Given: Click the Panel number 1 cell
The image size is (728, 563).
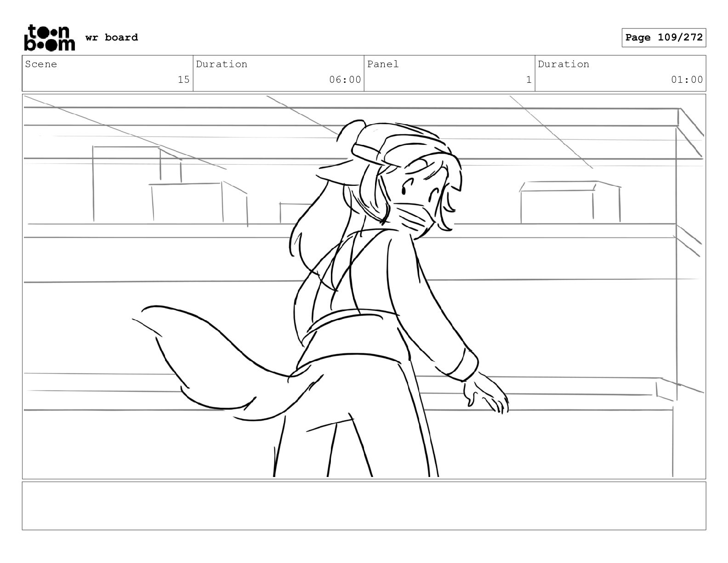Looking at the screenshot, I should point(449,73).
